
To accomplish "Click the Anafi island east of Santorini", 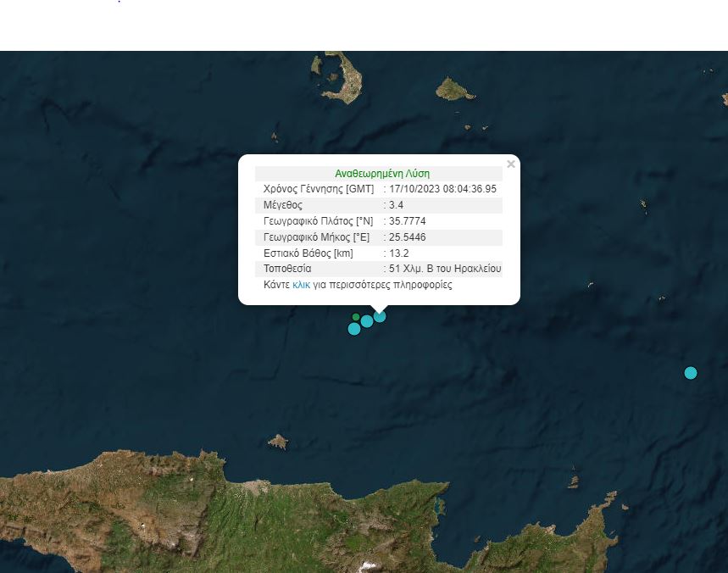I will [455, 88].
